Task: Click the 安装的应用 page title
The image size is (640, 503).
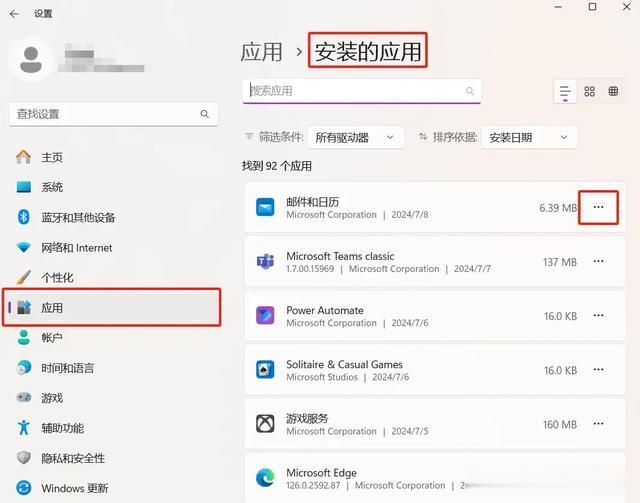Action: (x=368, y=51)
